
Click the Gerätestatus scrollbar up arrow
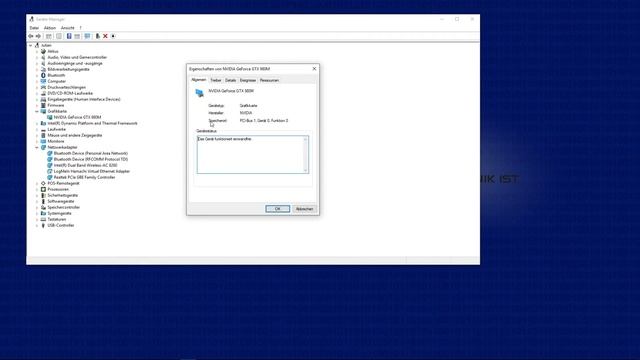click(305, 139)
